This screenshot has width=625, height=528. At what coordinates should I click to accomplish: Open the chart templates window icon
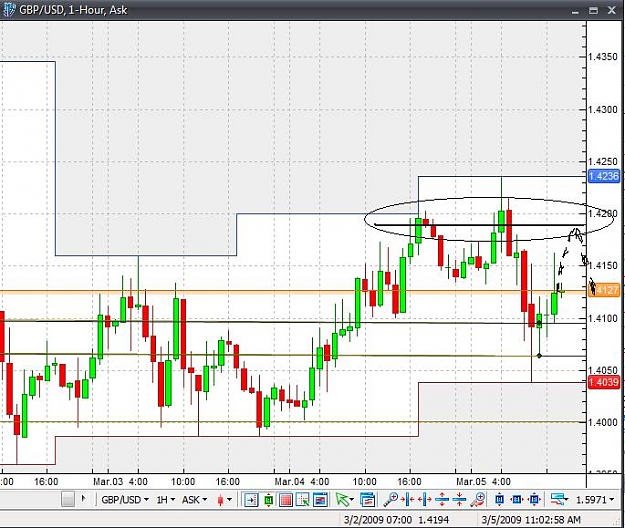[368, 499]
